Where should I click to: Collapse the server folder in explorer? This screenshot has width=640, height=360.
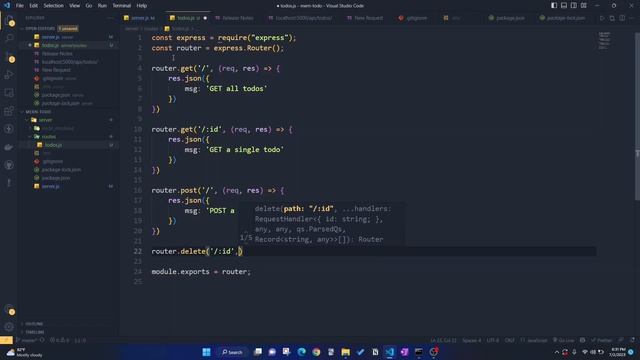click(45, 120)
